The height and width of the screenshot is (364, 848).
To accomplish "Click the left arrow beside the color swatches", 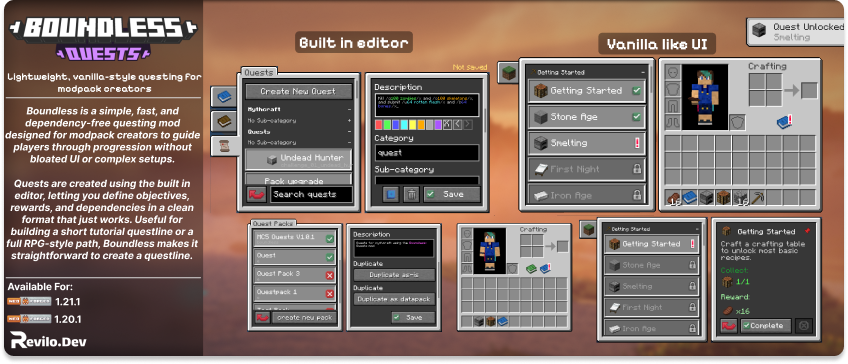I will [x=458, y=125].
